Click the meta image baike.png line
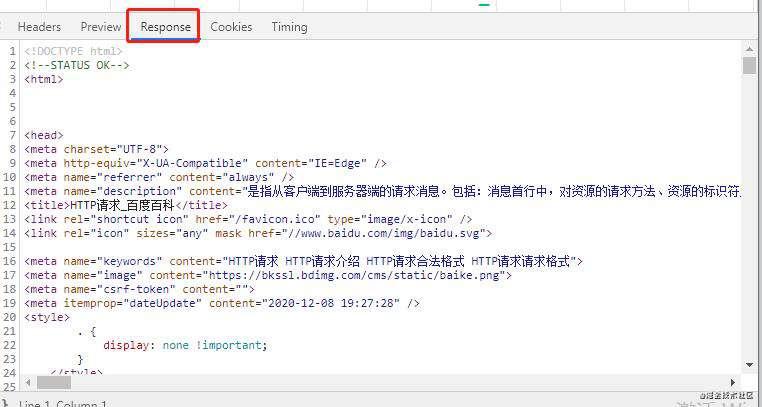The width and height of the screenshot is (762, 407). point(268,275)
